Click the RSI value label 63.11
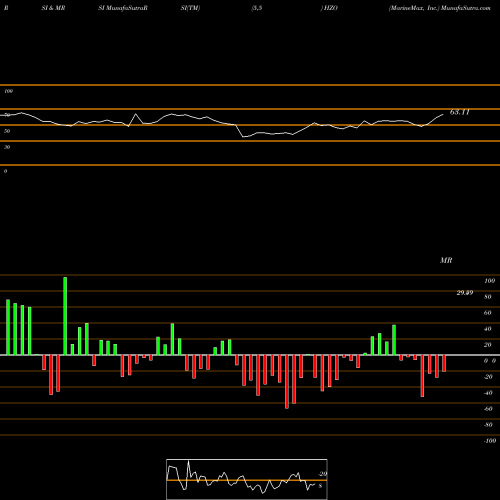The width and height of the screenshot is (500, 500). coord(460,112)
